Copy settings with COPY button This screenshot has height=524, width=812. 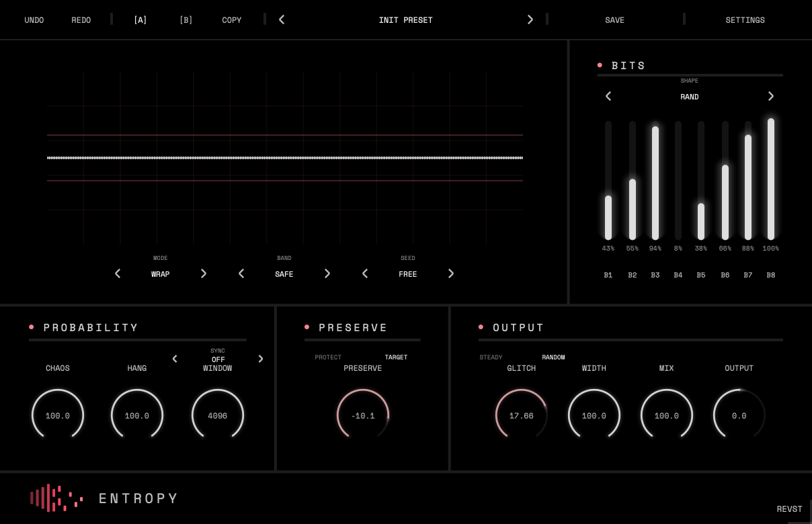(232, 20)
